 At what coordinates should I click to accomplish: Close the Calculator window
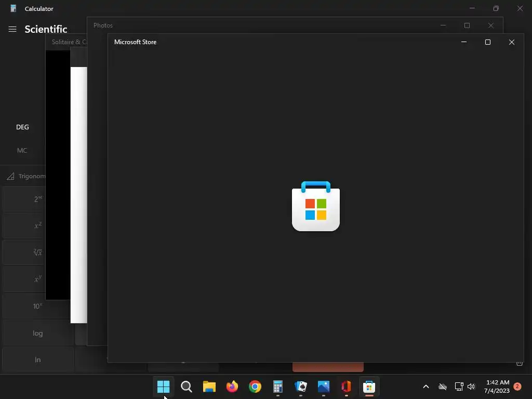pyautogui.click(x=520, y=8)
